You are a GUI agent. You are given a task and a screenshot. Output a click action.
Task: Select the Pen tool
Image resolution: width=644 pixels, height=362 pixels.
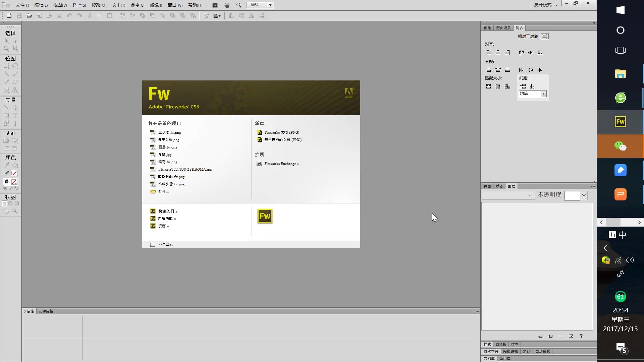(x=15, y=108)
